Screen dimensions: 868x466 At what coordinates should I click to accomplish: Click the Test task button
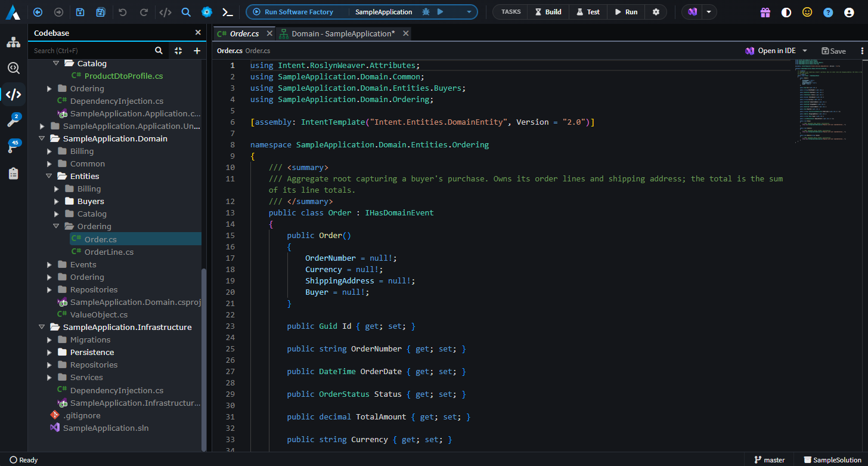(588, 12)
